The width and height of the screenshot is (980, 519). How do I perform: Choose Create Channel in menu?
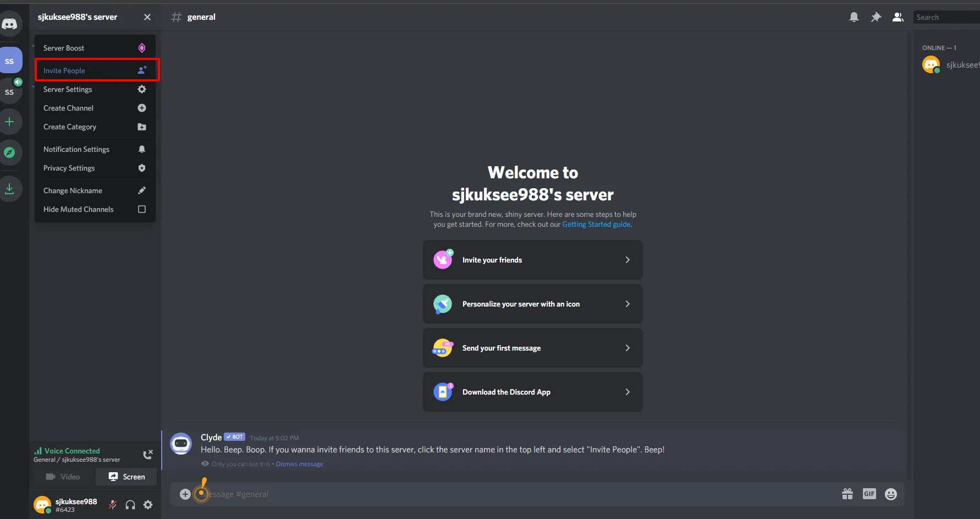[x=95, y=108]
